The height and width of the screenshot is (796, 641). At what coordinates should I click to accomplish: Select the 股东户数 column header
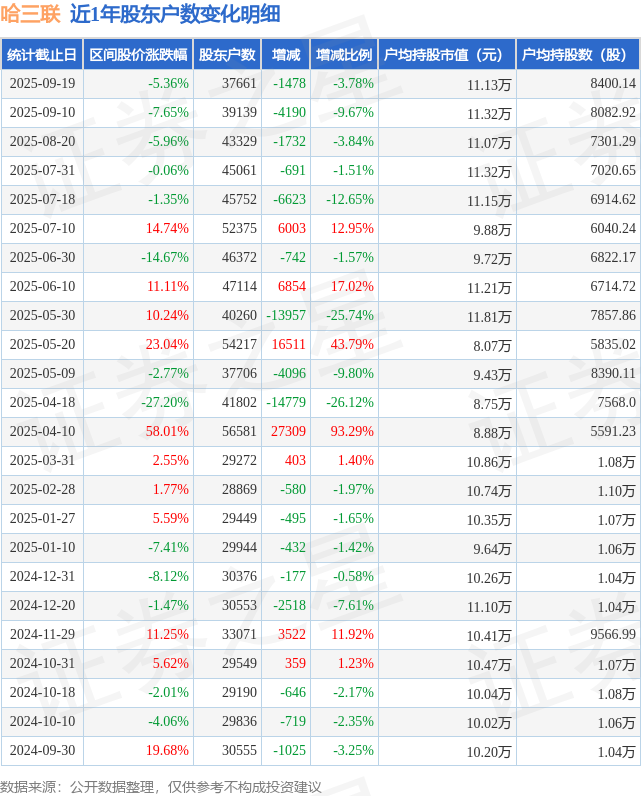(x=227, y=55)
